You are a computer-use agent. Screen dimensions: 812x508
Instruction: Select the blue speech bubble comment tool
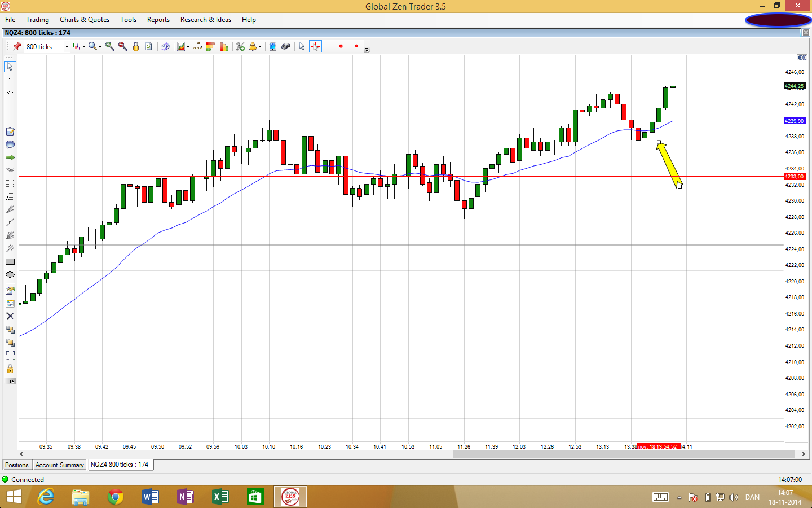pyautogui.click(x=10, y=144)
